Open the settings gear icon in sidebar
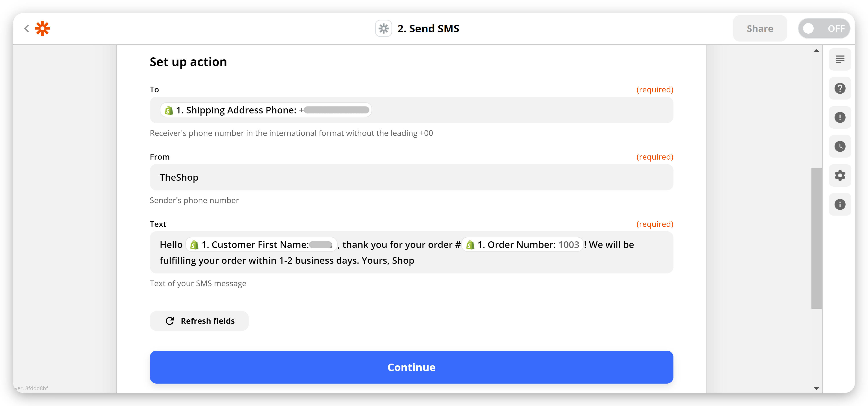This screenshot has height=406, width=868. point(840,175)
